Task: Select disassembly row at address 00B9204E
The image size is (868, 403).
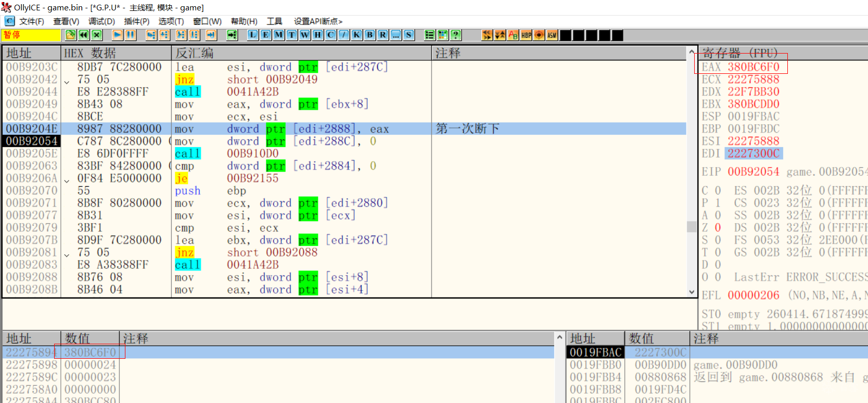Action: click(x=344, y=128)
